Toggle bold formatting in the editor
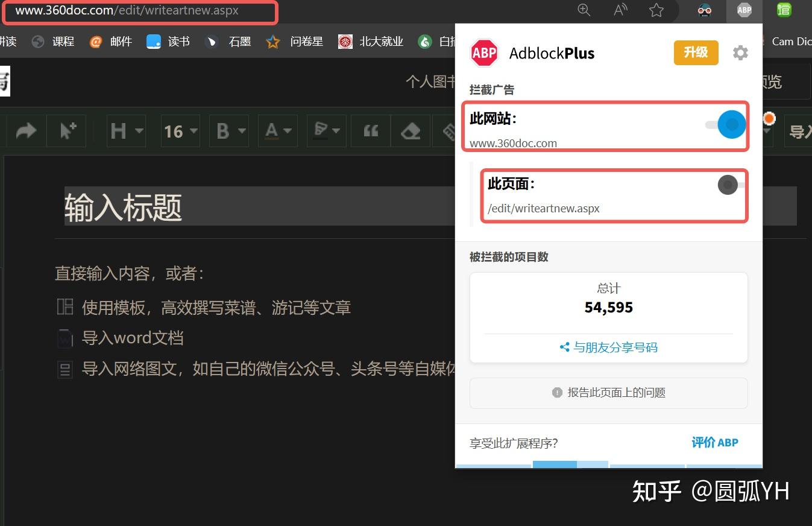Screen dimensions: 812x526 [x=224, y=130]
